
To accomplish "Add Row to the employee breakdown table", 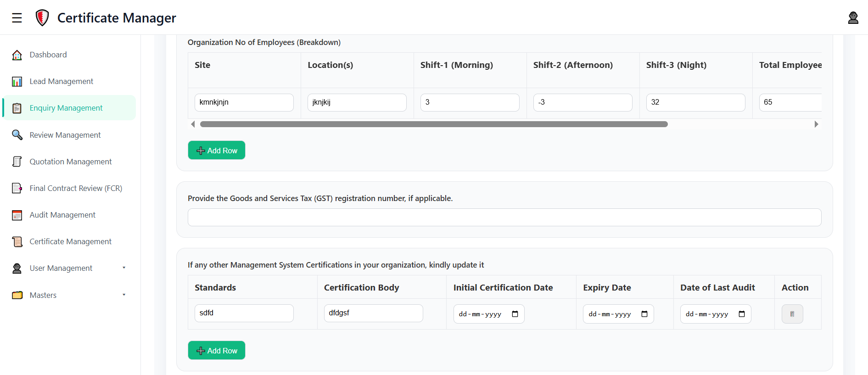I will point(217,150).
